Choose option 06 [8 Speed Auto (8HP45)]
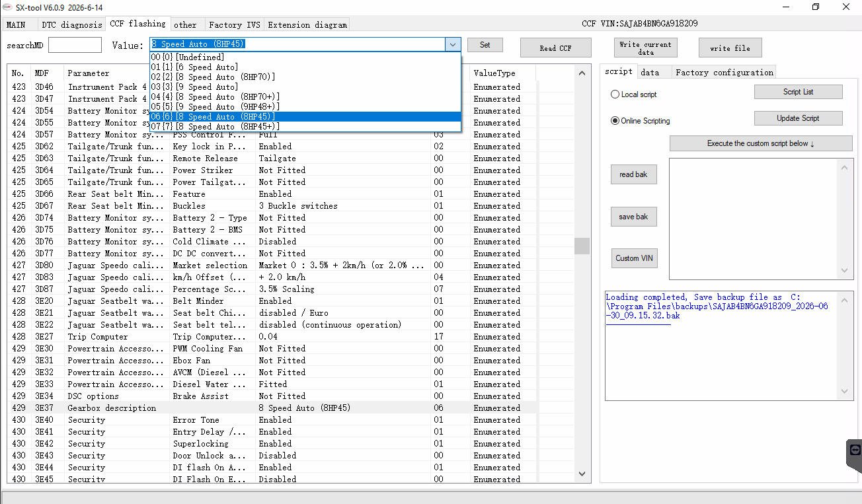Image resolution: width=862 pixels, height=504 pixels. pyautogui.click(x=305, y=117)
